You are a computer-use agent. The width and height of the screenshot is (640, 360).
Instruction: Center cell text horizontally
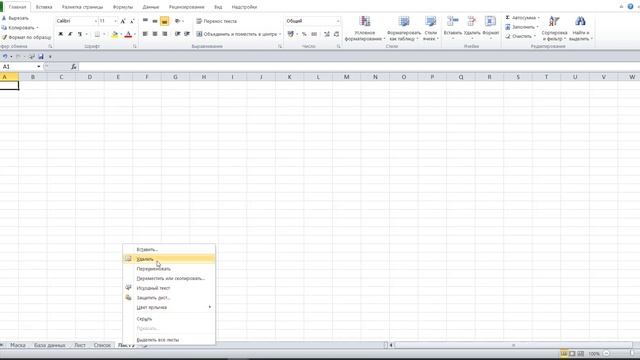155,34
